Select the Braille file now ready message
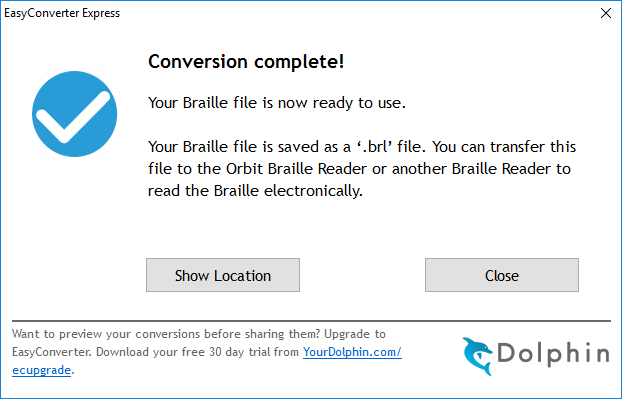The image size is (622, 399). [277, 103]
